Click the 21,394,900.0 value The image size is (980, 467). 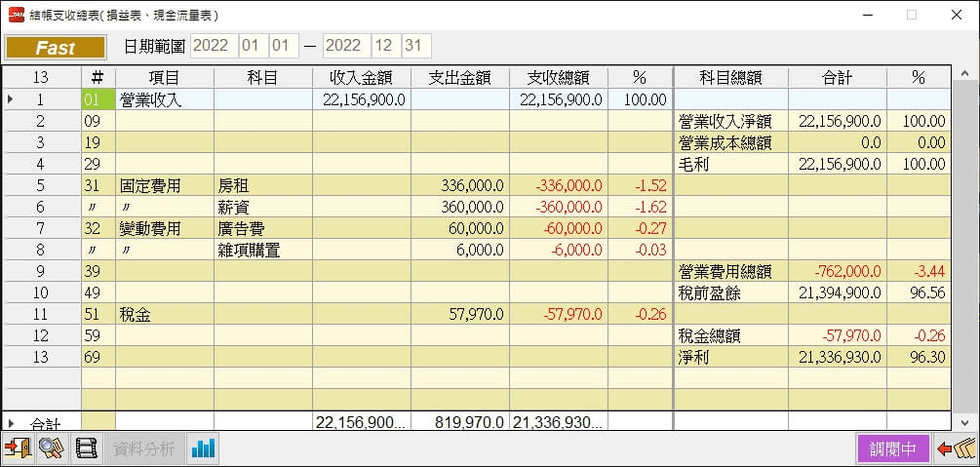pos(840,293)
